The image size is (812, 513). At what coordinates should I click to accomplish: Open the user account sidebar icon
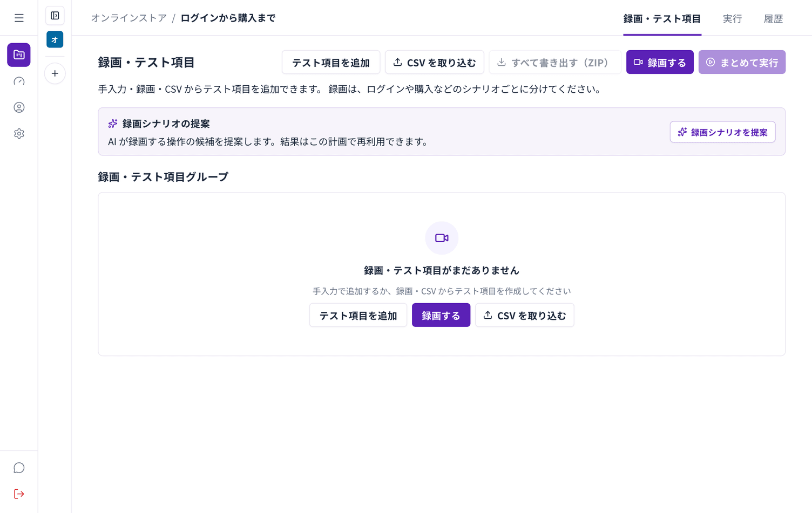click(19, 107)
